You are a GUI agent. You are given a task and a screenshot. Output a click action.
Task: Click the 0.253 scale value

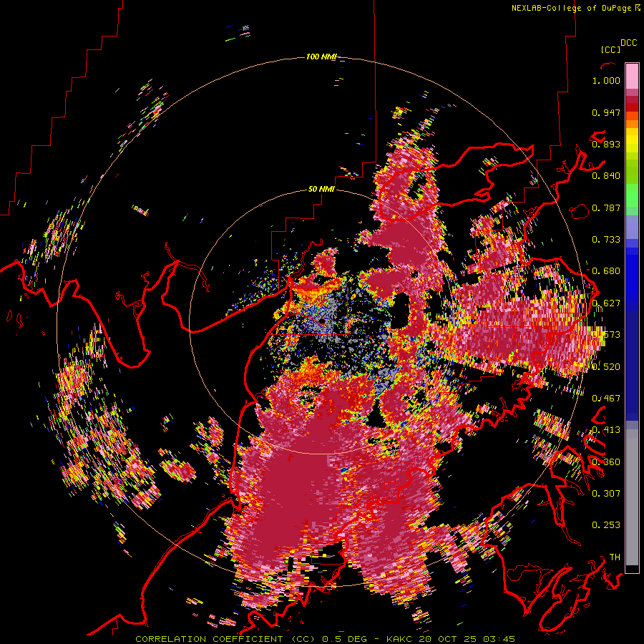tap(606, 525)
